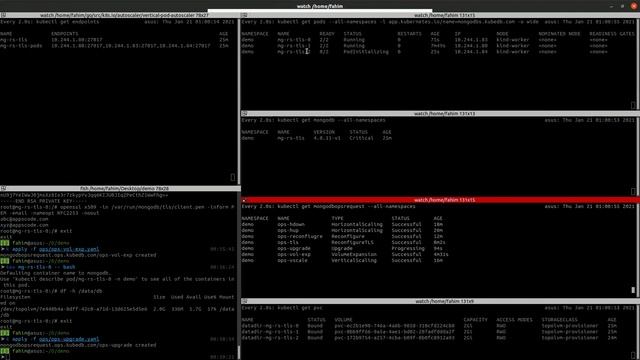Click the 'kubectl get mongodbopsrequest' command header
640x360 pixels.
pyautogui.click(x=346, y=207)
